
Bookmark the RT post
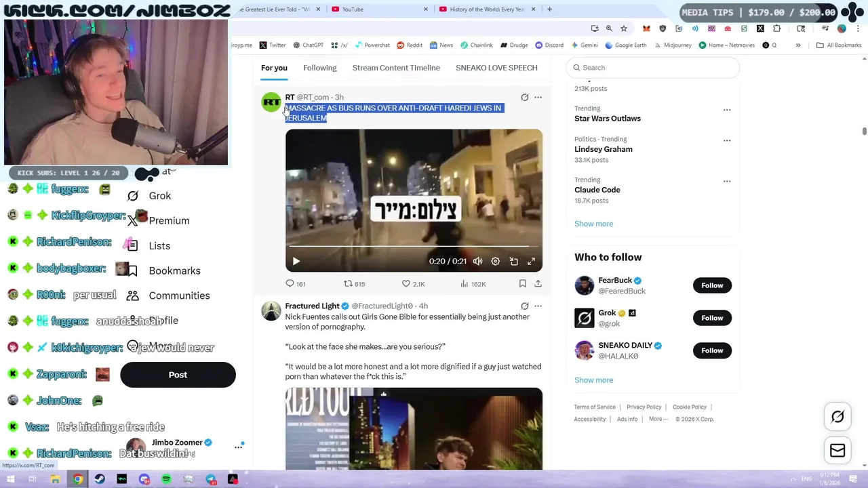522,284
